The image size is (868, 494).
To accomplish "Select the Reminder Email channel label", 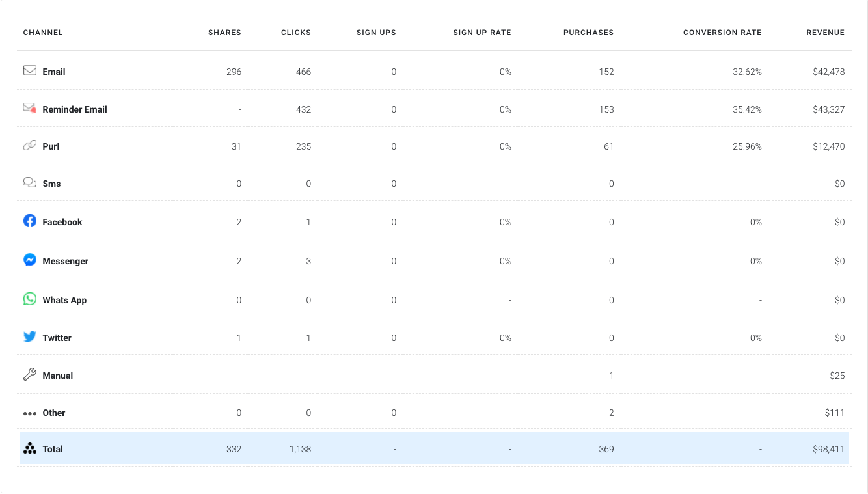I will [75, 109].
